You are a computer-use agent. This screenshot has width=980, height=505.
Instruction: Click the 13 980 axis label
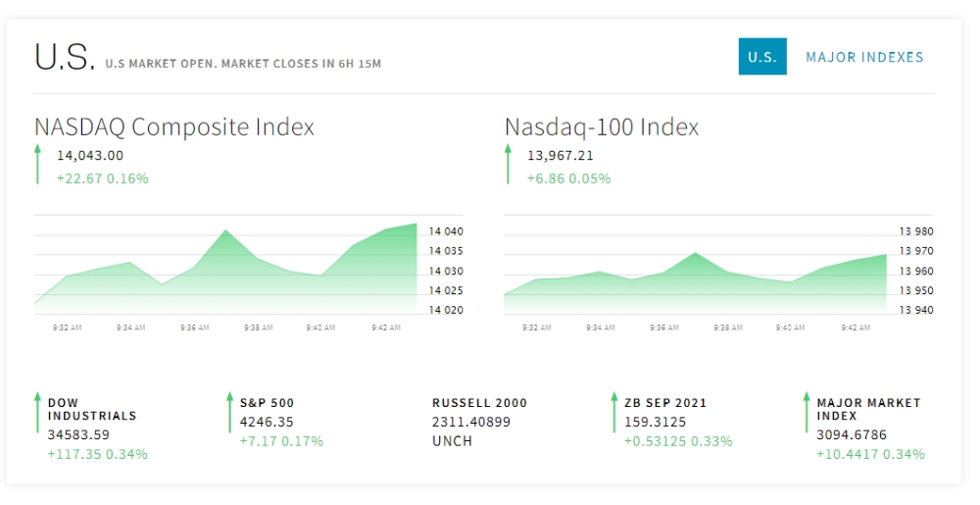915,231
